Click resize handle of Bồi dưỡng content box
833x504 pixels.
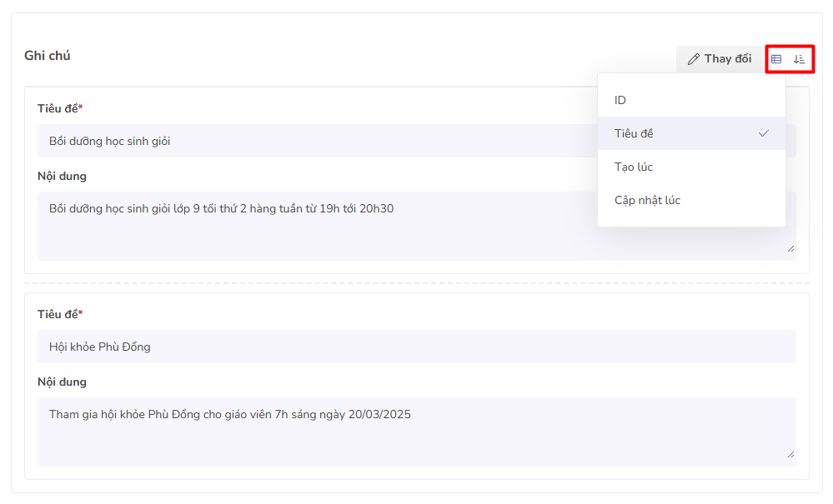[790, 248]
